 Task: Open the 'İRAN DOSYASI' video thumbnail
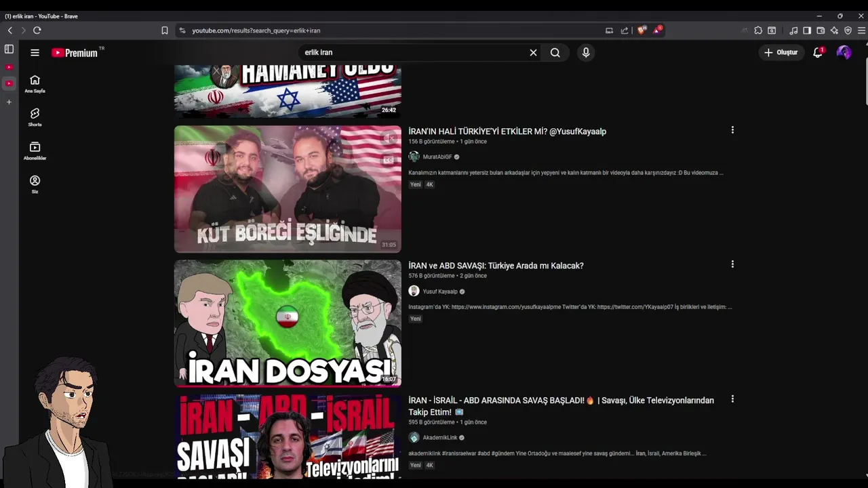coord(288,323)
